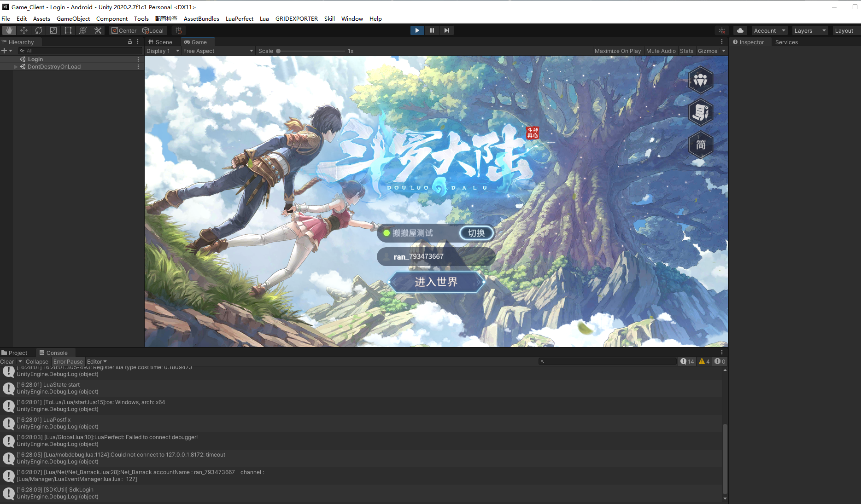Expand the DontDestroyOnLoad hierarchy item
Screen dimensions: 861x504
point(16,67)
